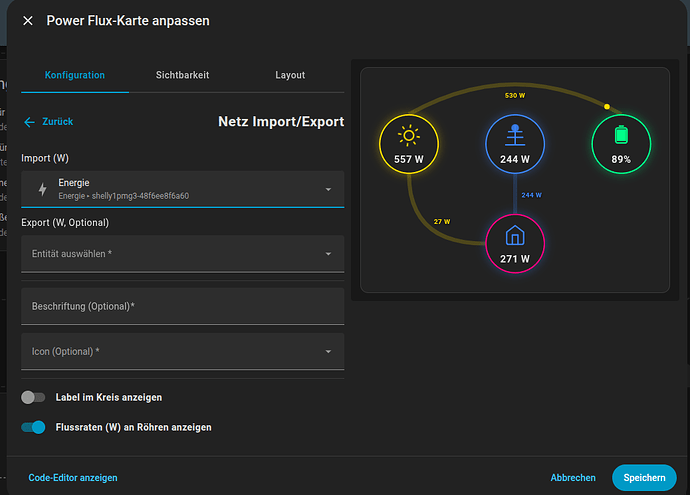Viewport: 690px width, 495px height.
Task: Click Code-Editor anzeigen
Action: point(73,478)
